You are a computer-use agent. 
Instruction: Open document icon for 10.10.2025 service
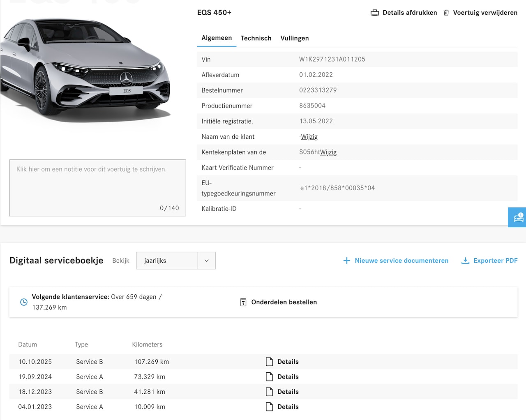[269, 362]
